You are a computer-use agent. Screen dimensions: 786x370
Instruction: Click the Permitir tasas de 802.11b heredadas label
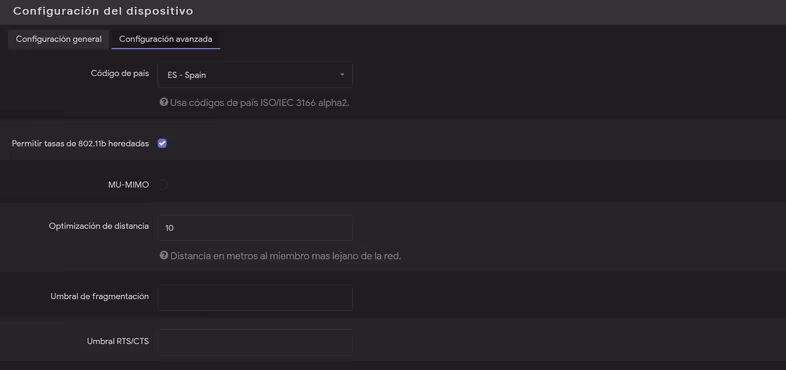(80, 143)
